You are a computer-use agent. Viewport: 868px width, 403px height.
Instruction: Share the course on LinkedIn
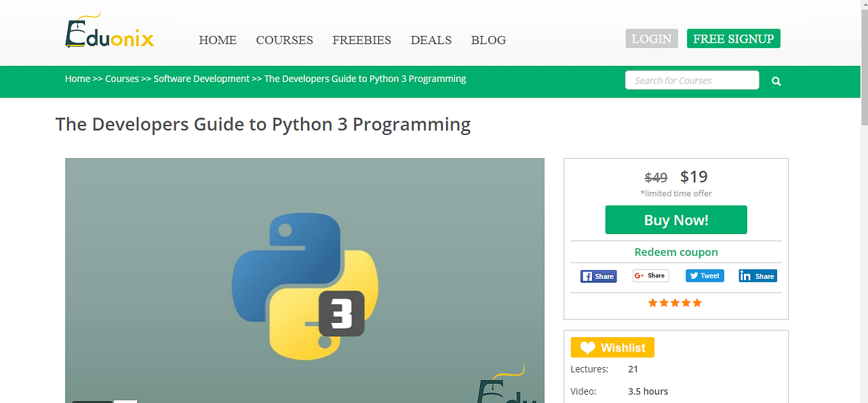tap(757, 275)
